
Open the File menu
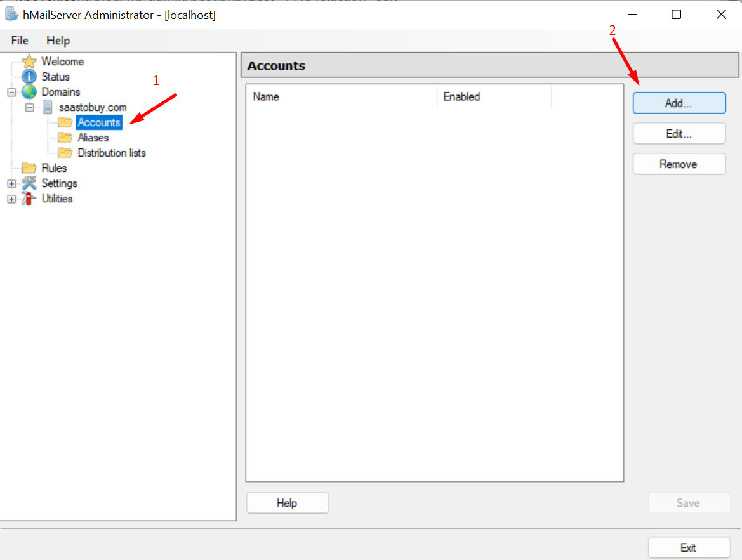(x=19, y=40)
